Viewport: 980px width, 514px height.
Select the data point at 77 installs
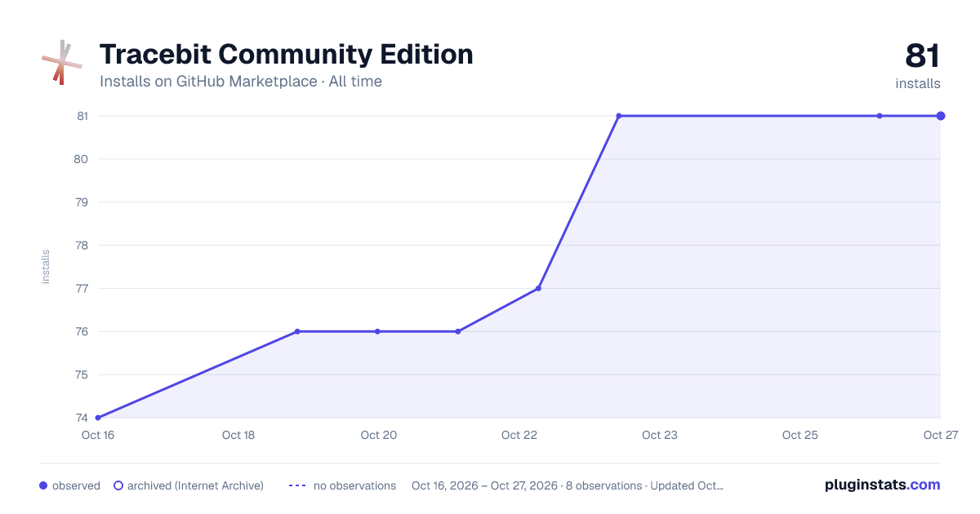(538, 288)
